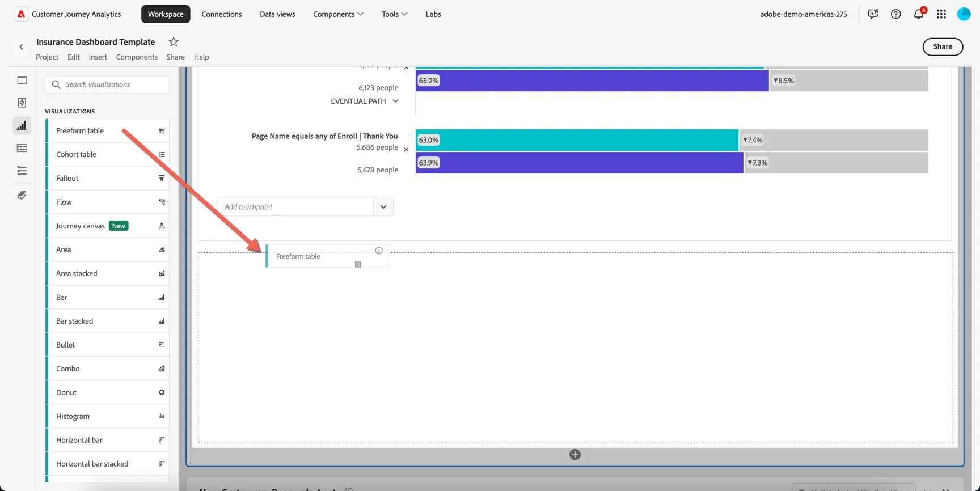Open the list icon in left rail
The width and height of the screenshot is (980, 491).
pos(22,171)
